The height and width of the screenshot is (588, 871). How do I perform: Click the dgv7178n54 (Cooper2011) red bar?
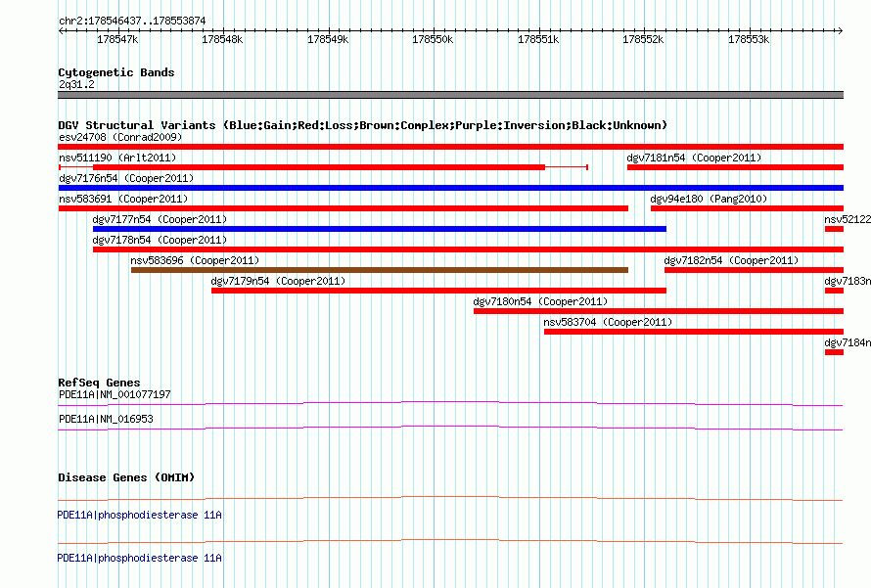[x=468, y=249]
